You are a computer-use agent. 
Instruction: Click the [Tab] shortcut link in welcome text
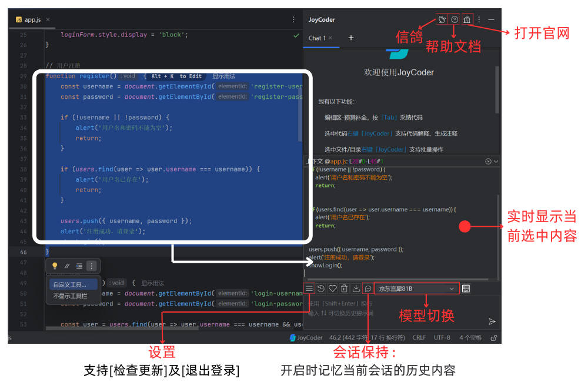coord(389,118)
